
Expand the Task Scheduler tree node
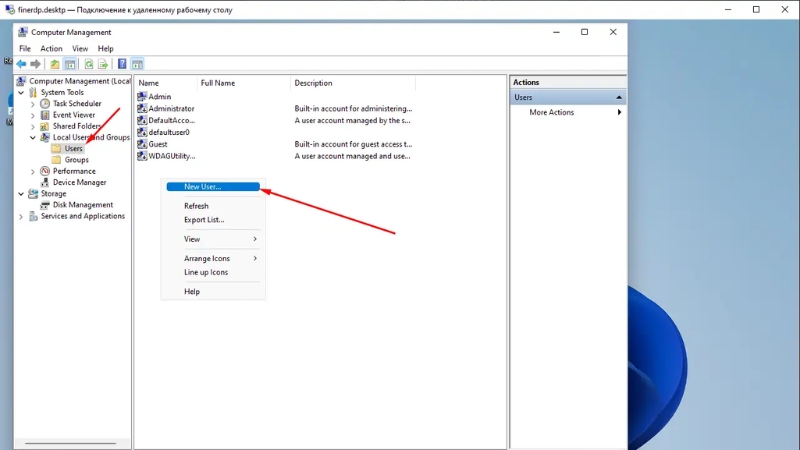33,104
